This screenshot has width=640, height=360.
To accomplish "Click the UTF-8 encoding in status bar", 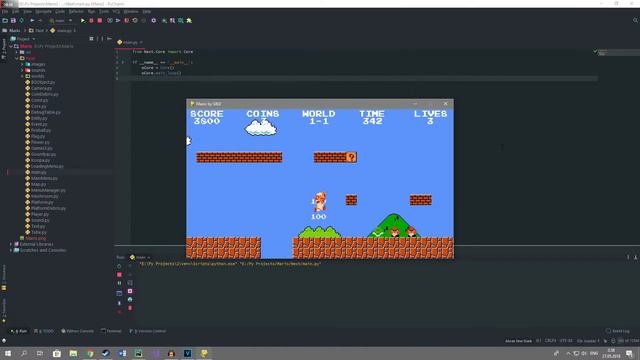I will [566, 341].
